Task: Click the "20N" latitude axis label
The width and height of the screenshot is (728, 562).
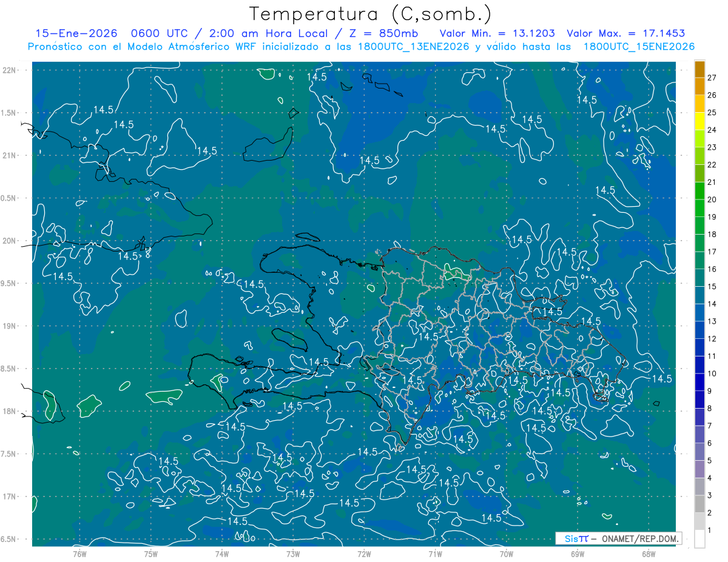Action: pos(9,241)
